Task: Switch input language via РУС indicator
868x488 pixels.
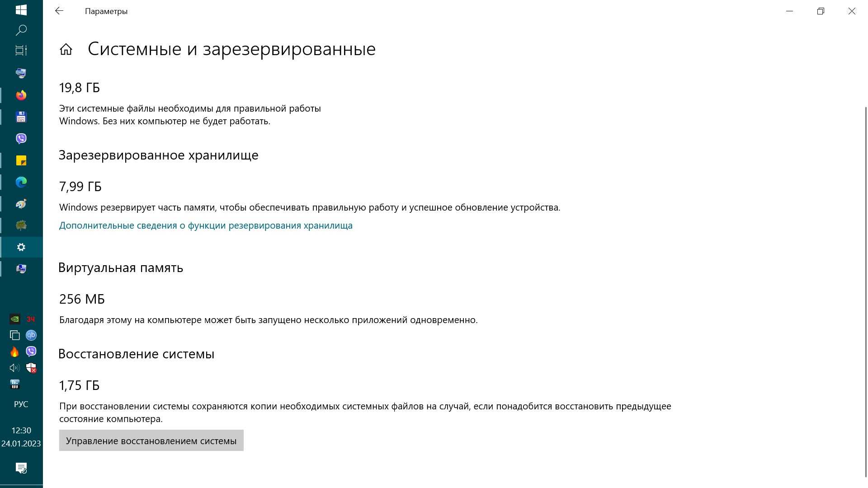Action: point(21,404)
